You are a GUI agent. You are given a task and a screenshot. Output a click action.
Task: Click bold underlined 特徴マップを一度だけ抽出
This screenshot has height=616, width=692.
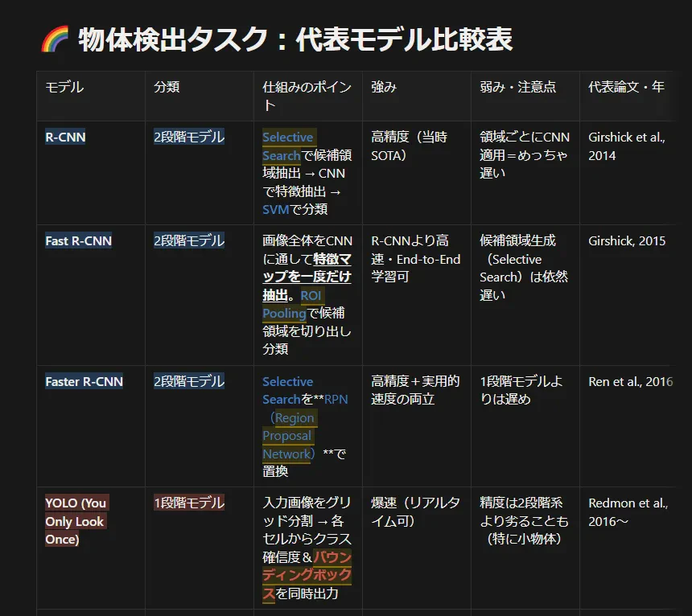click(307, 277)
